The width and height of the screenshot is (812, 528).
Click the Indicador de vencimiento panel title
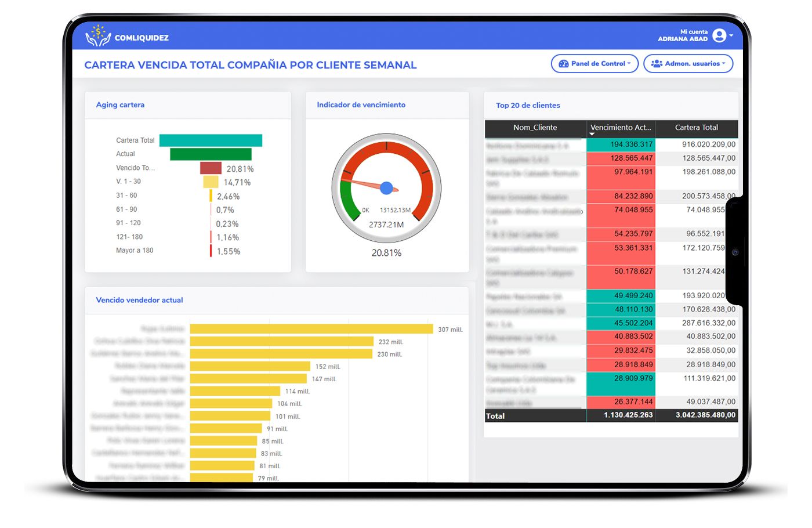pos(361,105)
